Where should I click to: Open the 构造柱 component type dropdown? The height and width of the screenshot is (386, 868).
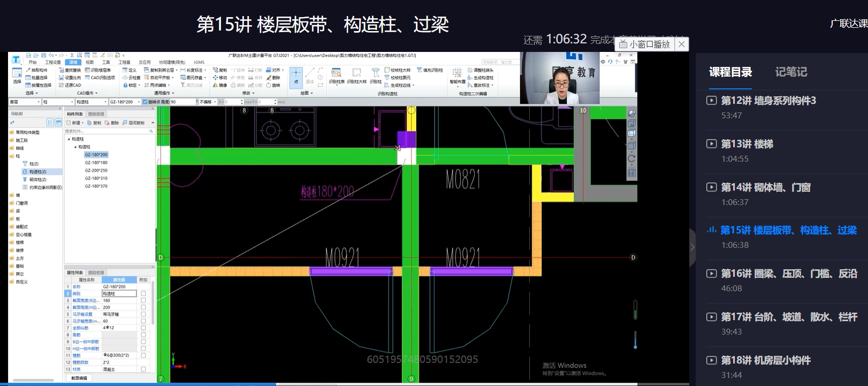tap(92, 102)
